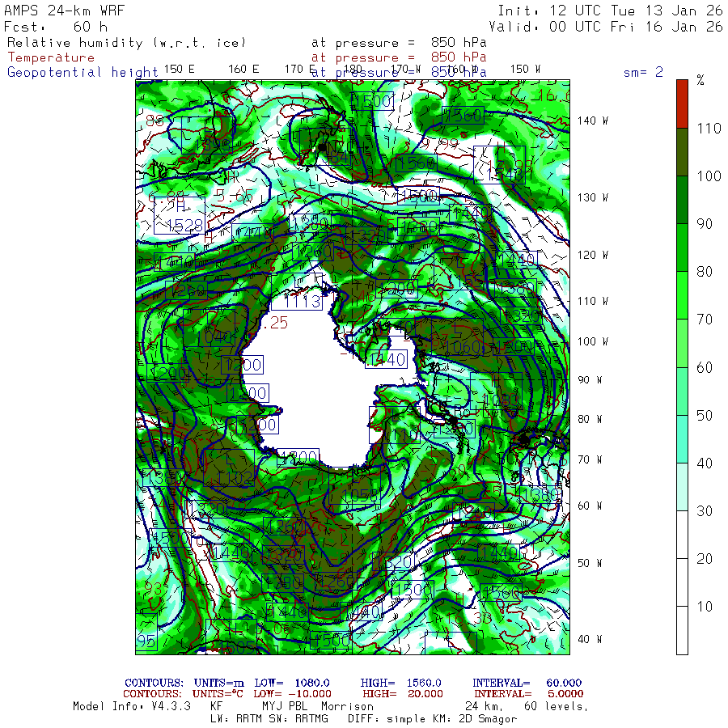728x728 pixels.
Task: Click the '50 W' longitude label
Action: pyautogui.click(x=590, y=563)
